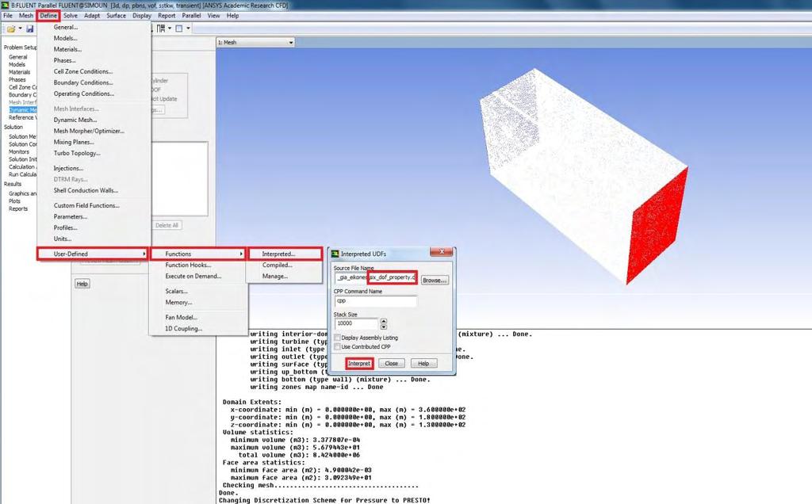Choose Materials... from the Define menu

coord(67,50)
